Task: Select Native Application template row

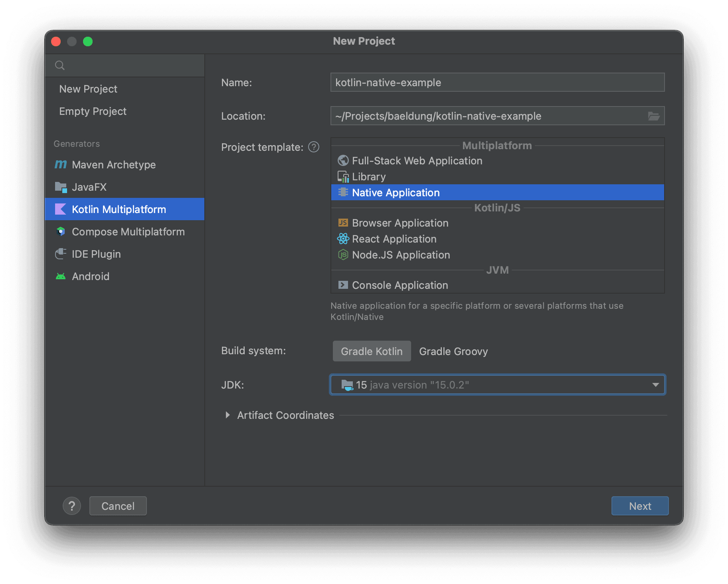Action: [x=497, y=192]
